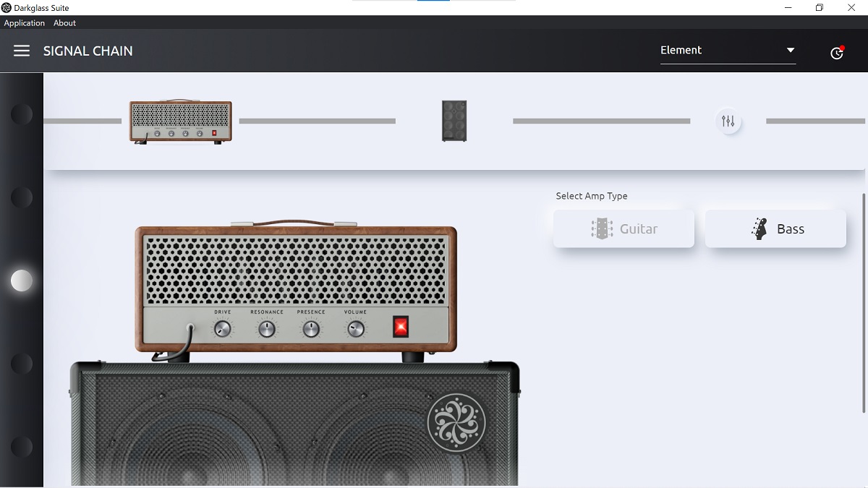Screen dimensions: 868x488
Task: Open the Application menu
Action: 25,23
